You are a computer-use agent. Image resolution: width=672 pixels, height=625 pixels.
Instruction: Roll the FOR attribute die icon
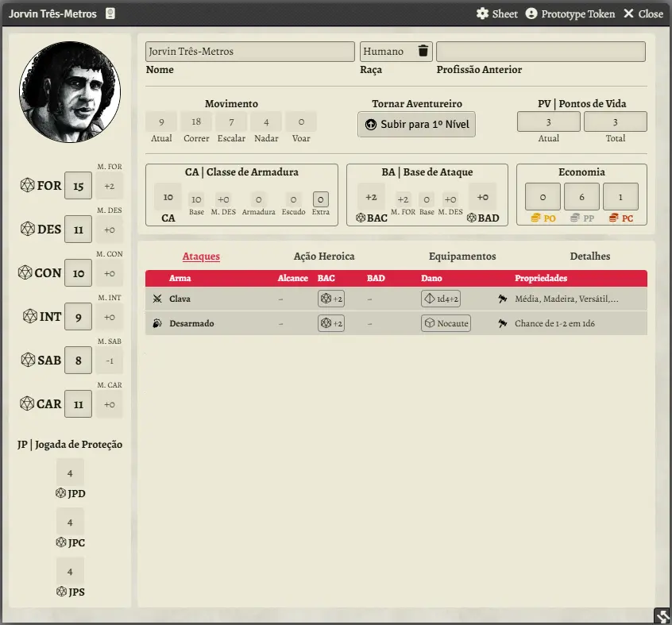point(28,185)
